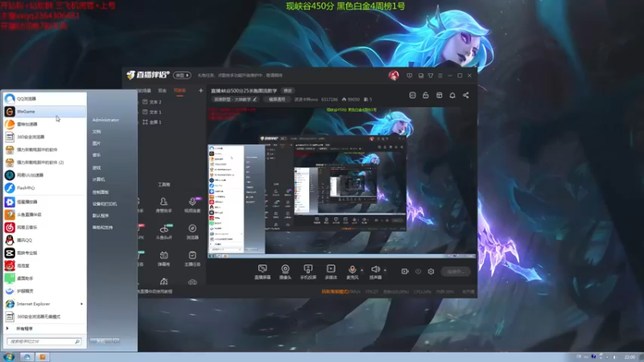Click the Start menu search box

(x=44, y=341)
